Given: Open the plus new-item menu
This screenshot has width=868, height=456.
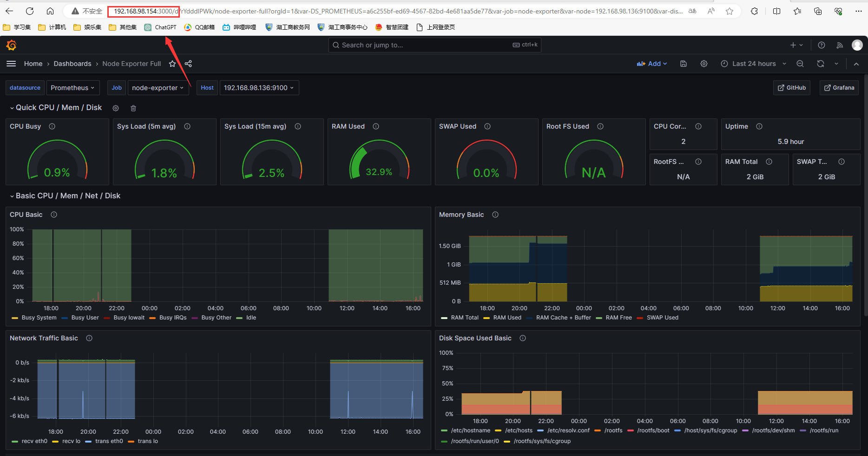Looking at the screenshot, I should pos(796,45).
